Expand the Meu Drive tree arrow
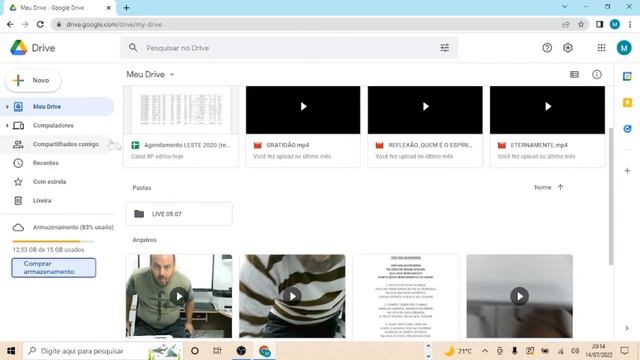The image size is (640, 360). click(7, 107)
